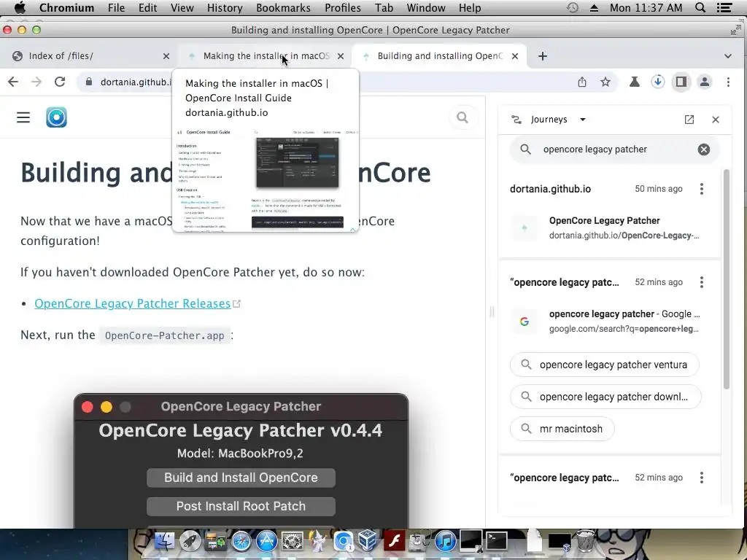The height and width of the screenshot is (560, 747).
Task: Click Time Machine icon in menu bar
Action: click(573, 8)
